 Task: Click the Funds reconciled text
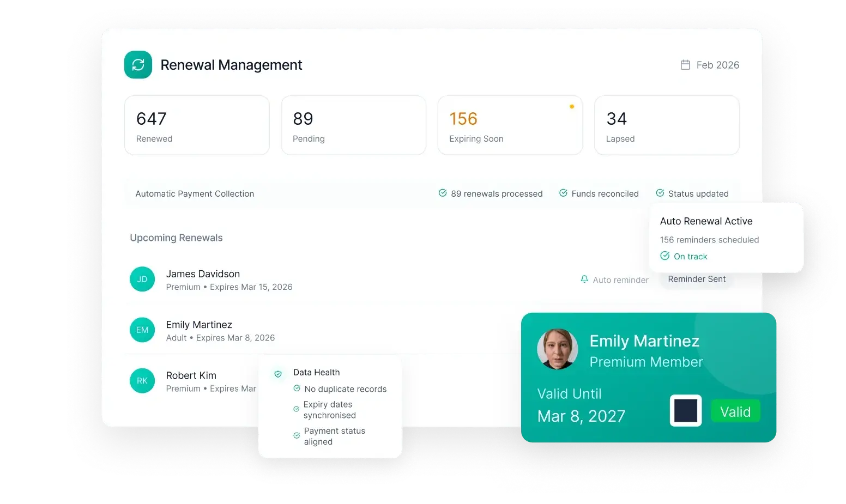point(605,193)
